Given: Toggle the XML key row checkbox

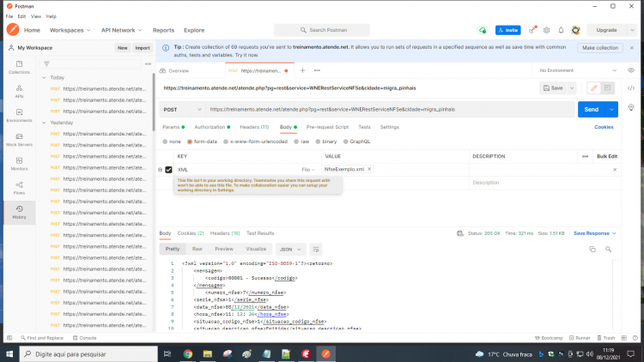Looking at the screenshot, I should pos(168,170).
